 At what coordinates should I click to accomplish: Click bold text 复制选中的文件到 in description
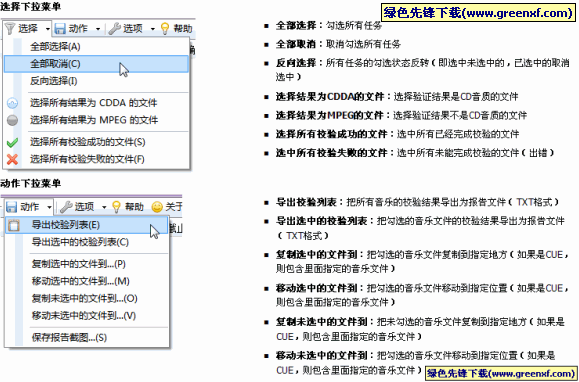click(x=316, y=255)
